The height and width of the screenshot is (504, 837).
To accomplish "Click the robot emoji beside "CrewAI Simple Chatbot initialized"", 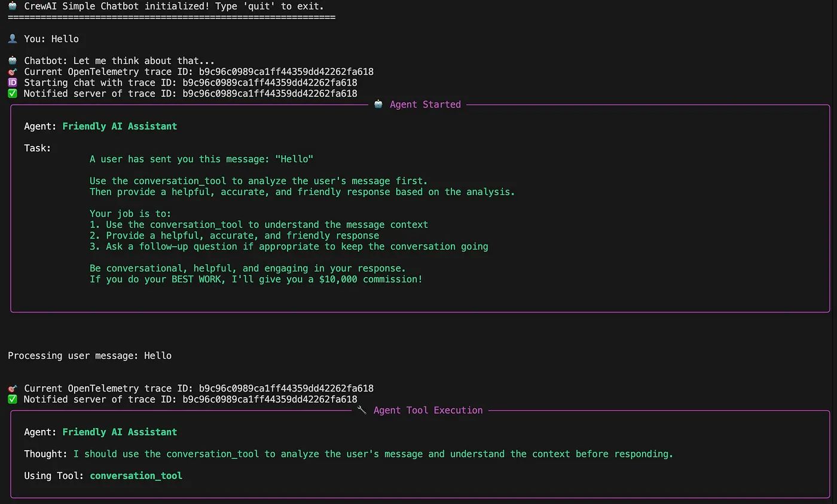I will [x=13, y=6].
